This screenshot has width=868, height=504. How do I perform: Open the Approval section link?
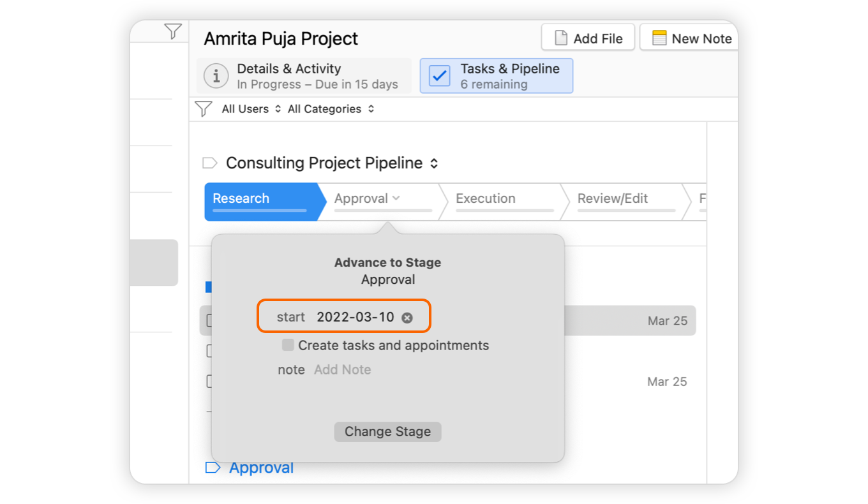tap(261, 468)
